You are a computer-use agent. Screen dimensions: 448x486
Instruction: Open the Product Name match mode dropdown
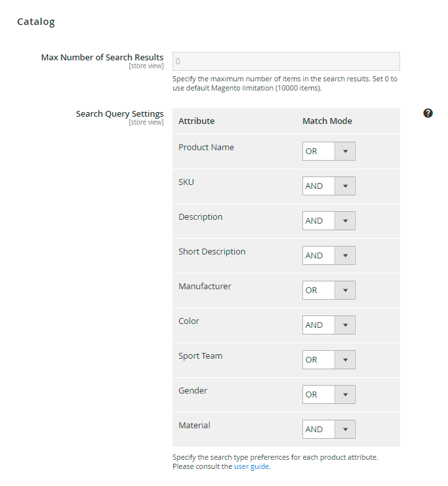tap(329, 152)
